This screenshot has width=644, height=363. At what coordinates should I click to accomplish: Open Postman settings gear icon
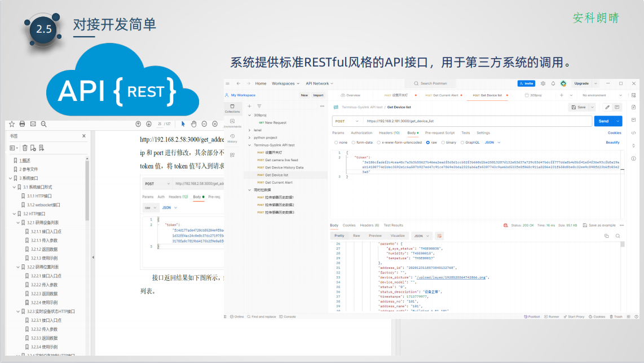tap(543, 83)
